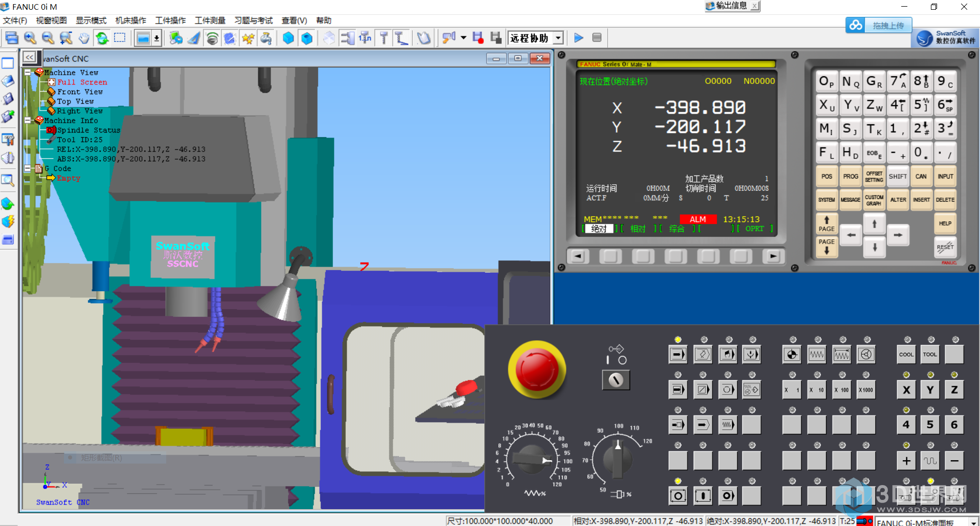Adjust the spindle speed override dial
Screen dimensions: 980x526
coord(618,459)
